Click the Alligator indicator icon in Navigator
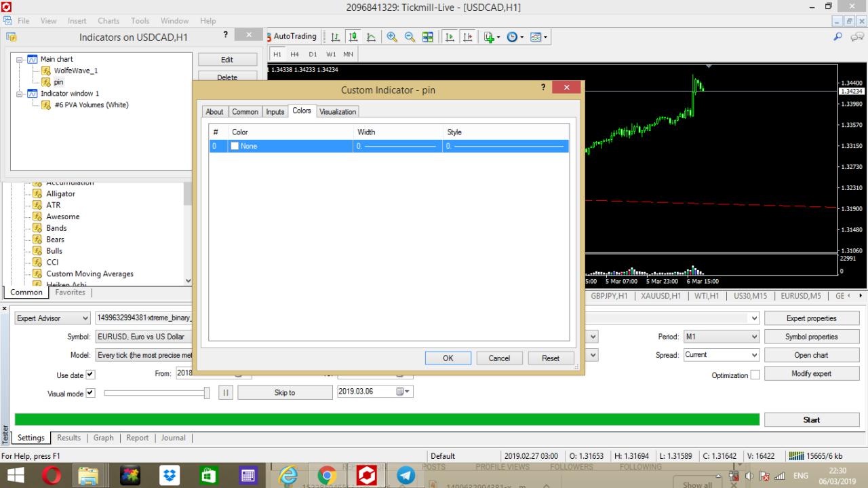The height and width of the screenshot is (488, 868). click(x=38, y=193)
